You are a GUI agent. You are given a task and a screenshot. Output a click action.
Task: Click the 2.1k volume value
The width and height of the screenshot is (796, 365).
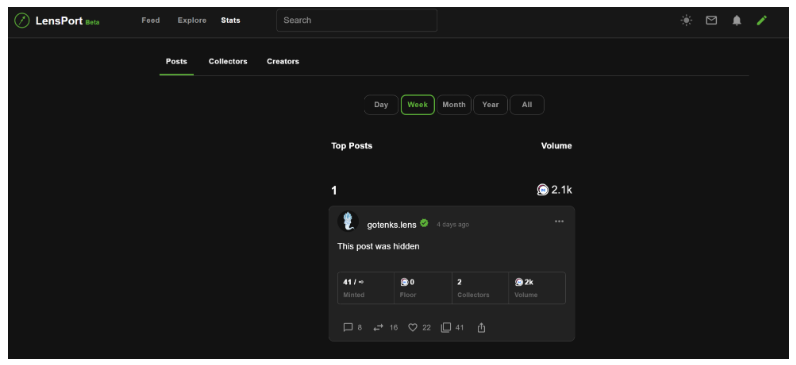[x=561, y=190]
